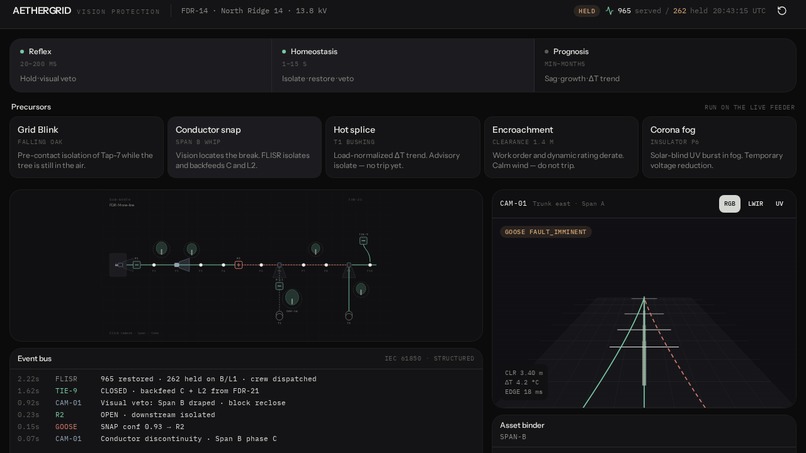This screenshot has height=453, width=806.
Task: Run the Encroachment precursor scenario
Action: 561,147
